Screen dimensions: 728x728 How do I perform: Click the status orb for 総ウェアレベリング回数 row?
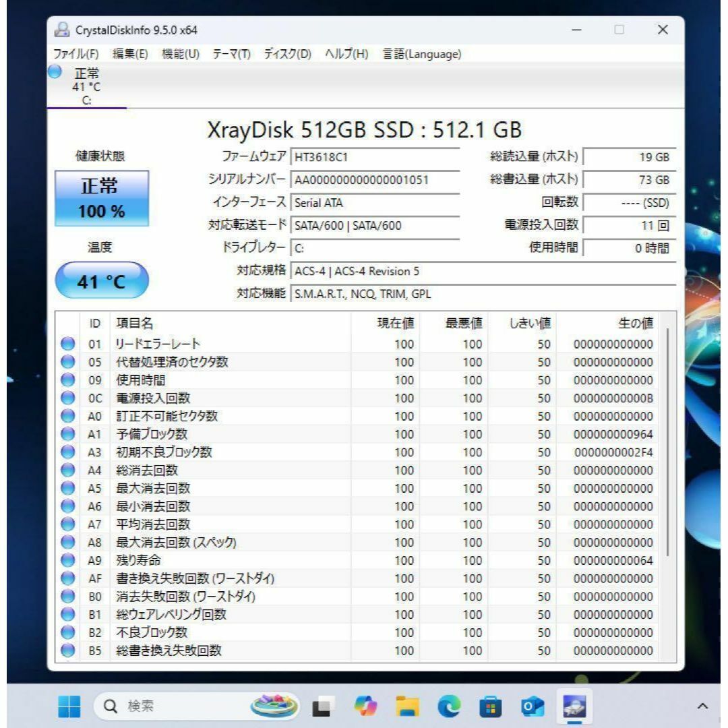[x=68, y=614]
